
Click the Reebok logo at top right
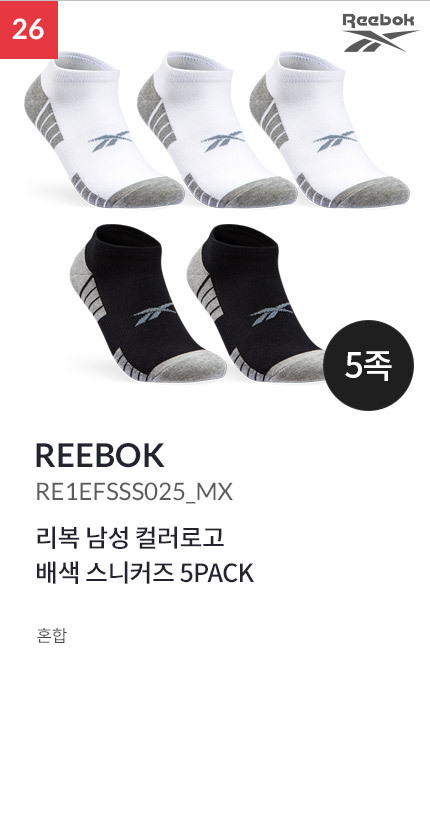380,33
